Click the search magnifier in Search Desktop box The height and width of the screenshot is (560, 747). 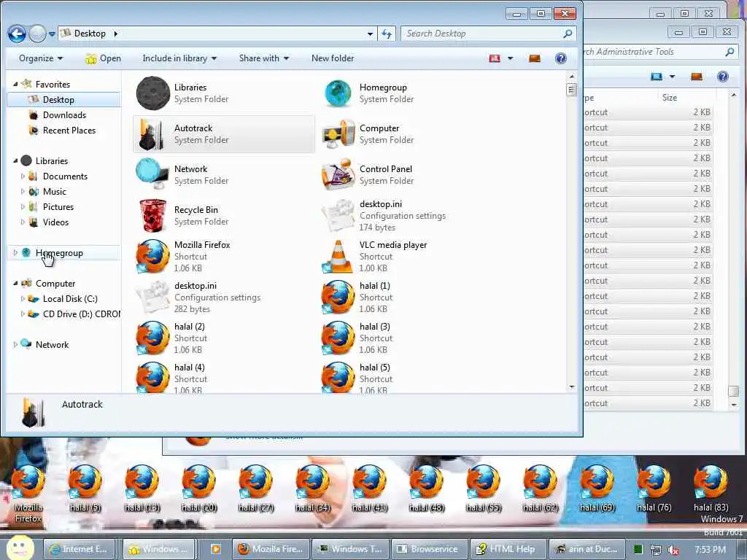pyautogui.click(x=568, y=34)
